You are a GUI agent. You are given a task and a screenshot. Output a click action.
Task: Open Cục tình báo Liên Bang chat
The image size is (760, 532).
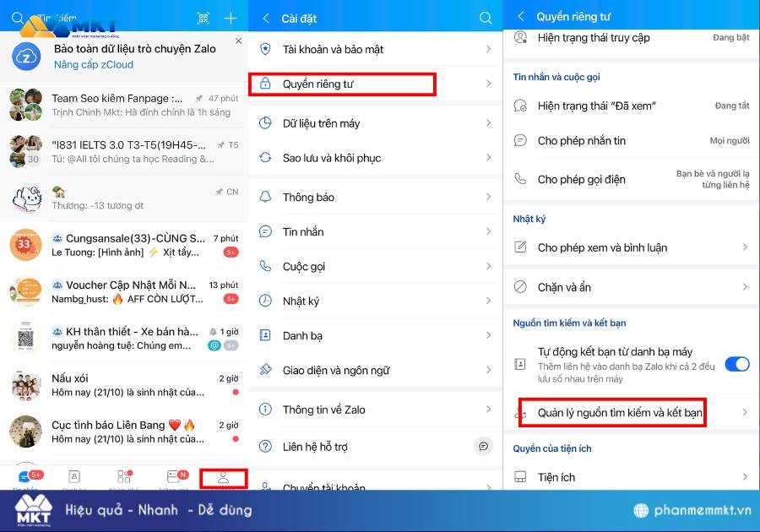coord(124,432)
